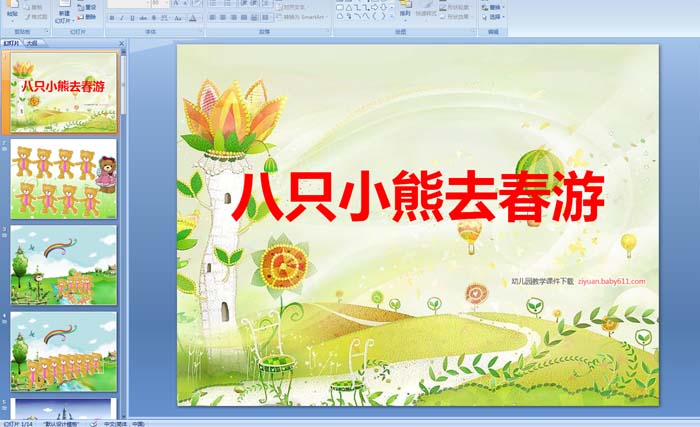The height and width of the screenshot is (427, 700).
Task: Select the Right Brace shape
Action: (x=383, y=16)
